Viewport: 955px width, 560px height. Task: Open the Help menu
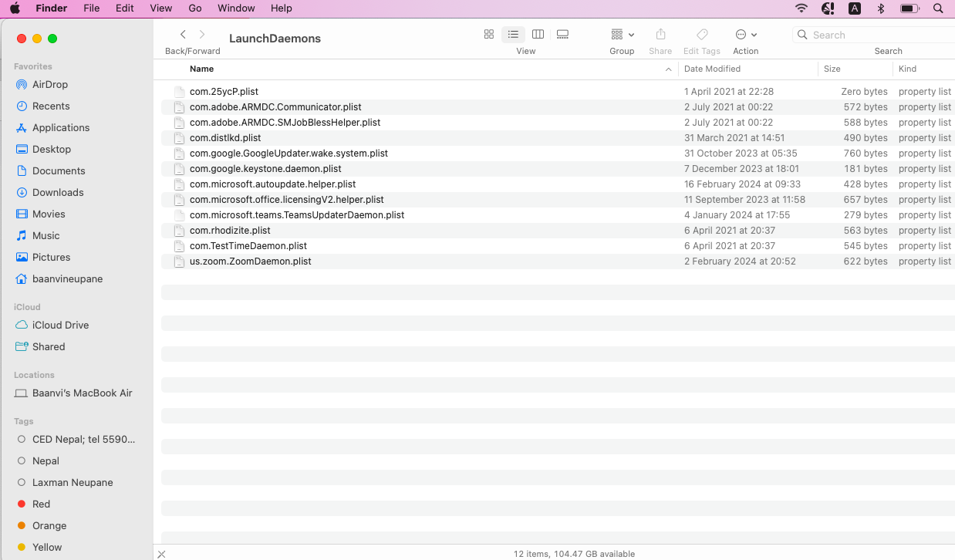pos(282,8)
